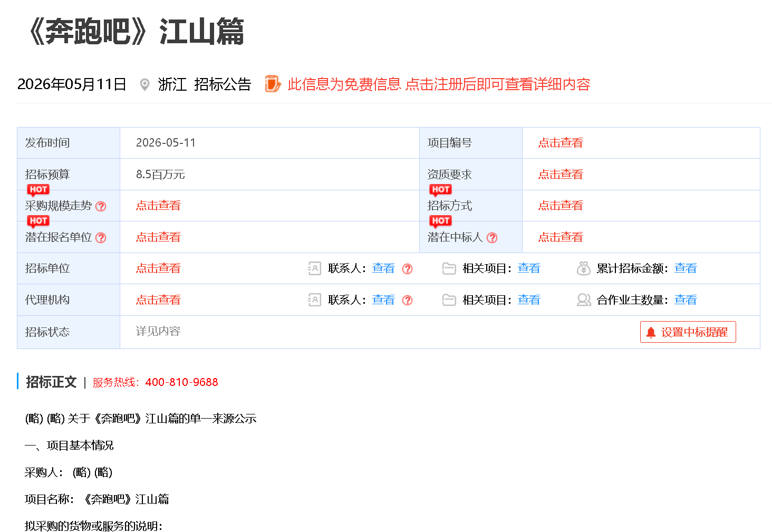772x532 pixels.
Task: Click the service hotline 400-810-9688
Action: tap(181, 382)
